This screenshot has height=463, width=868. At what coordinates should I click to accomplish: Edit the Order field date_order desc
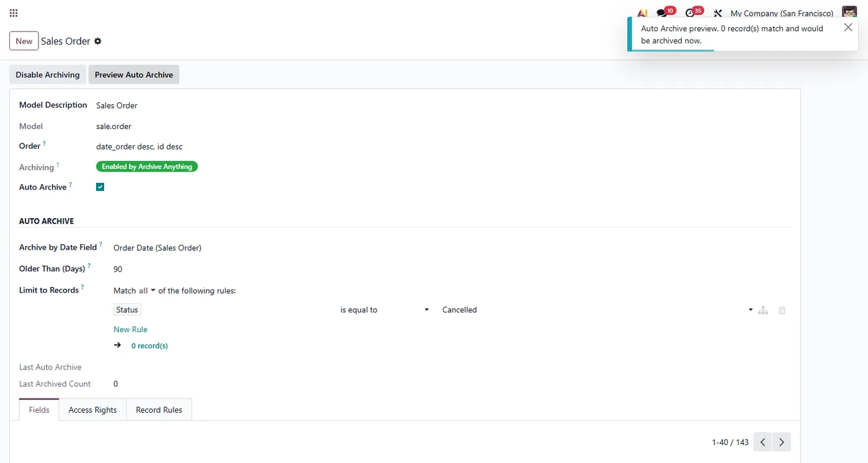click(139, 146)
